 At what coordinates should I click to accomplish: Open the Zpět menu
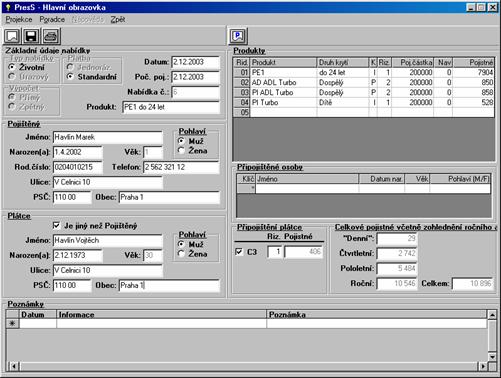pyautogui.click(x=118, y=19)
